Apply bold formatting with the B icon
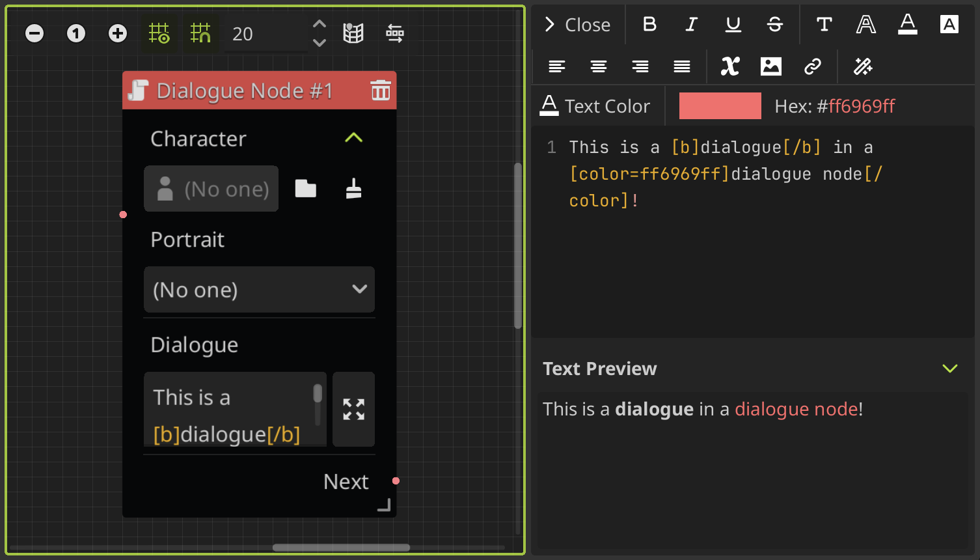980x560 pixels. [649, 25]
